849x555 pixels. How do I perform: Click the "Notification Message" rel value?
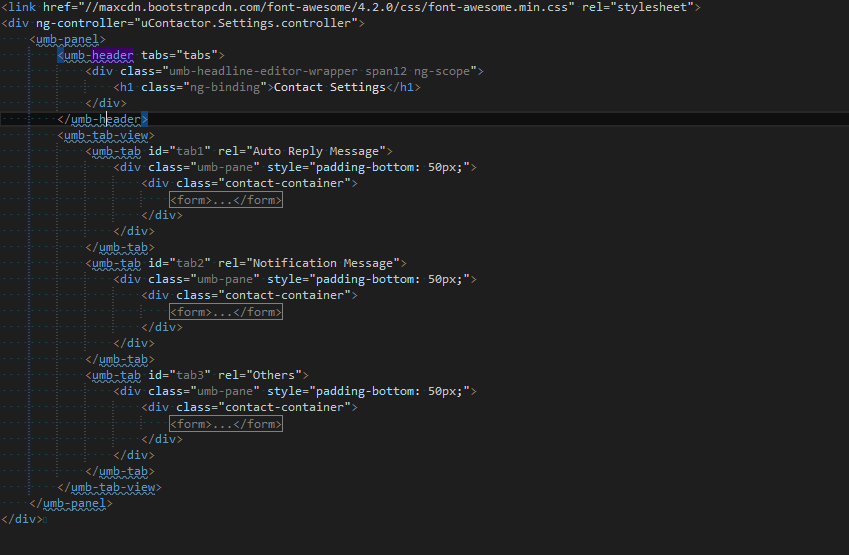[x=323, y=263]
